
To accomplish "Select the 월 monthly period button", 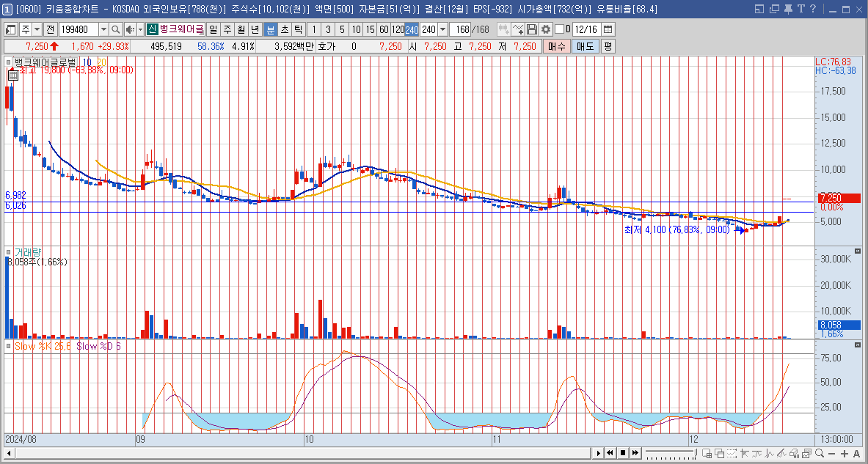I will point(241,29).
